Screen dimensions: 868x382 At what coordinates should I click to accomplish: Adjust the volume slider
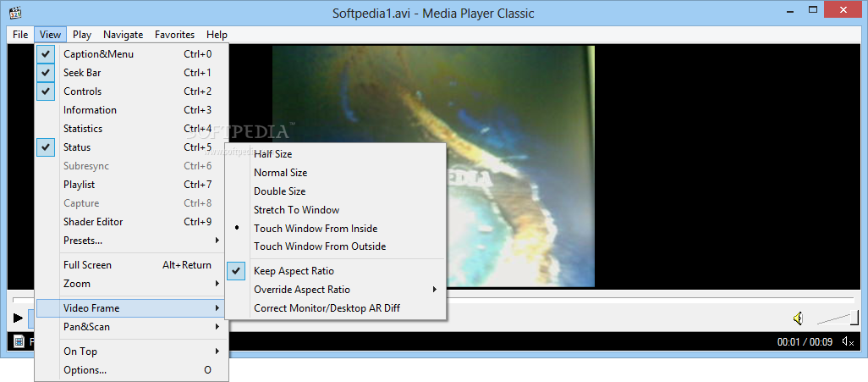tap(837, 318)
